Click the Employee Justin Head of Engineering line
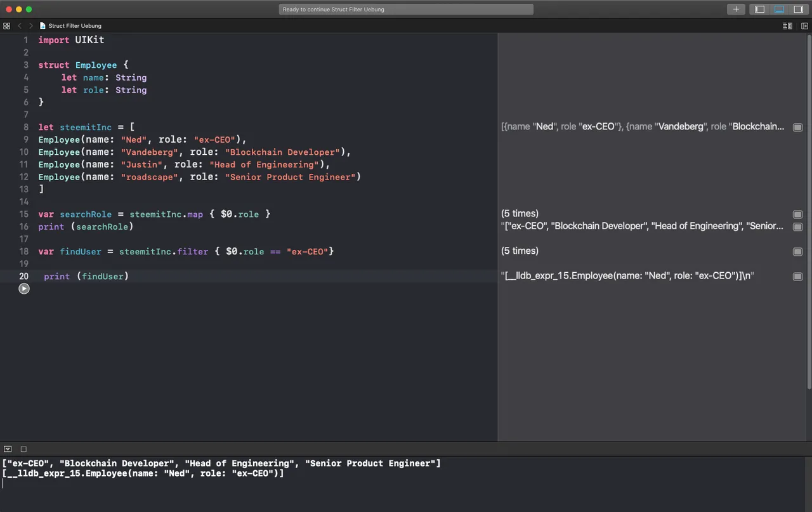812x512 pixels. (184, 164)
